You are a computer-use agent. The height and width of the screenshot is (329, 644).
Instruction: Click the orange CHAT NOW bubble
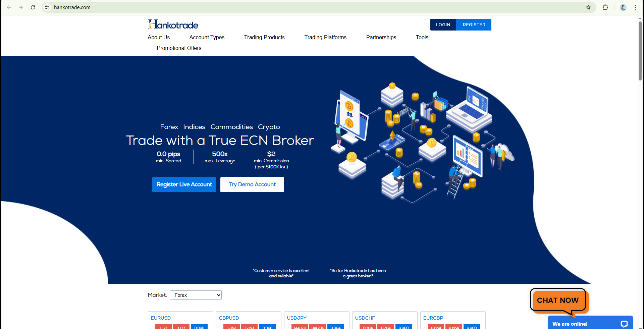coord(557,300)
